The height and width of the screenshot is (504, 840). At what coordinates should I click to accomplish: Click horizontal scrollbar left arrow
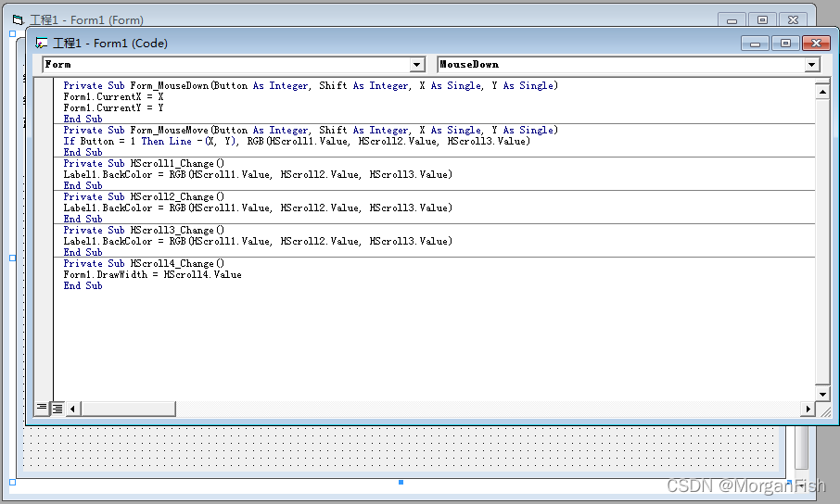(x=72, y=409)
